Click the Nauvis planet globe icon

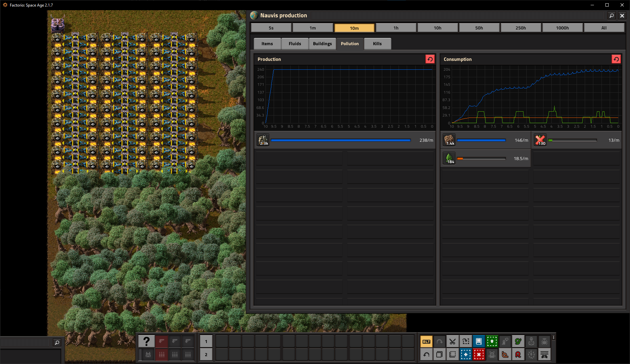point(254,15)
